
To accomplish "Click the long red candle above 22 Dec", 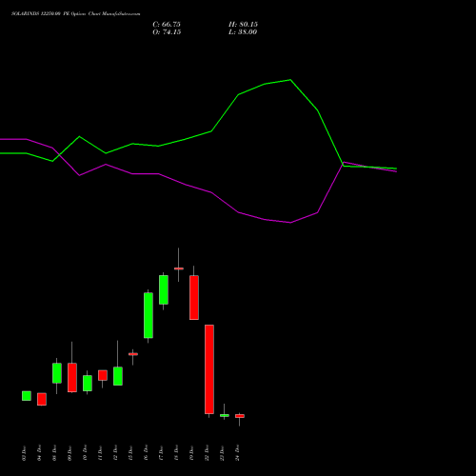I will click(209, 369).
